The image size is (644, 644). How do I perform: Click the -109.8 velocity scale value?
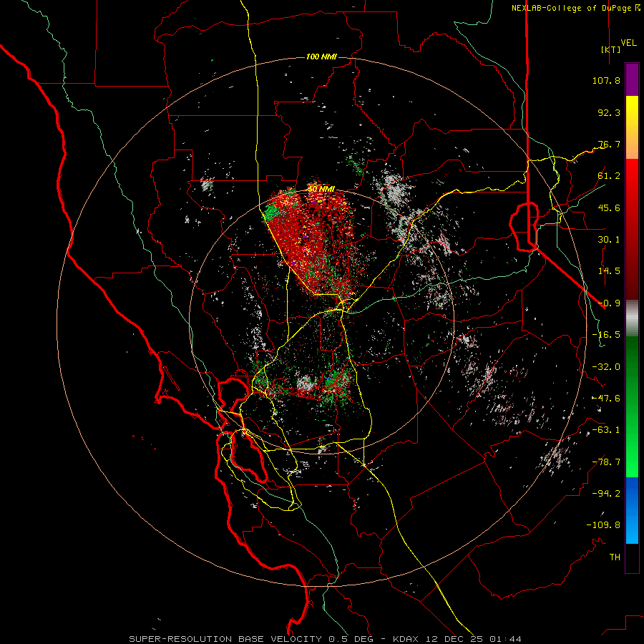[603, 525]
